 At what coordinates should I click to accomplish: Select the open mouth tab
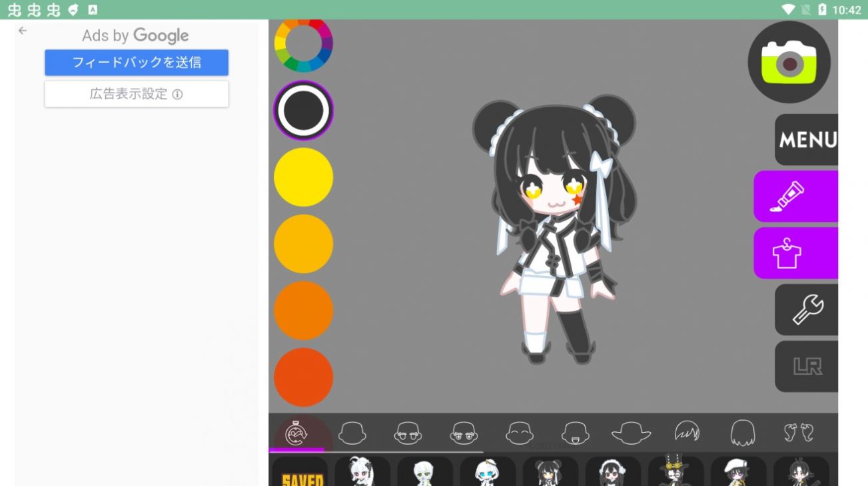tap(575, 433)
